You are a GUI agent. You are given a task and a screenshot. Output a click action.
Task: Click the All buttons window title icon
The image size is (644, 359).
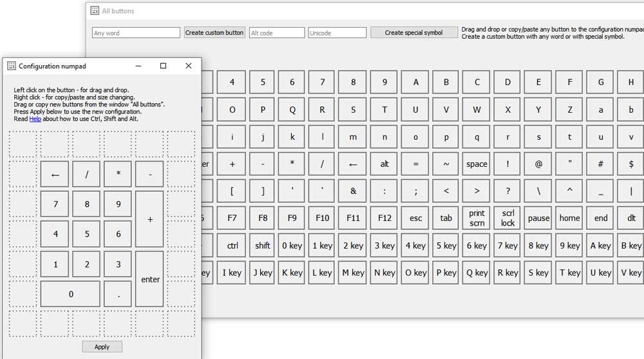[x=95, y=11]
